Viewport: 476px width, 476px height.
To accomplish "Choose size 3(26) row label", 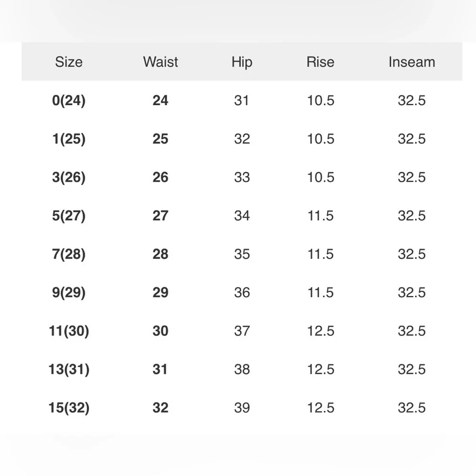I will point(69,178).
